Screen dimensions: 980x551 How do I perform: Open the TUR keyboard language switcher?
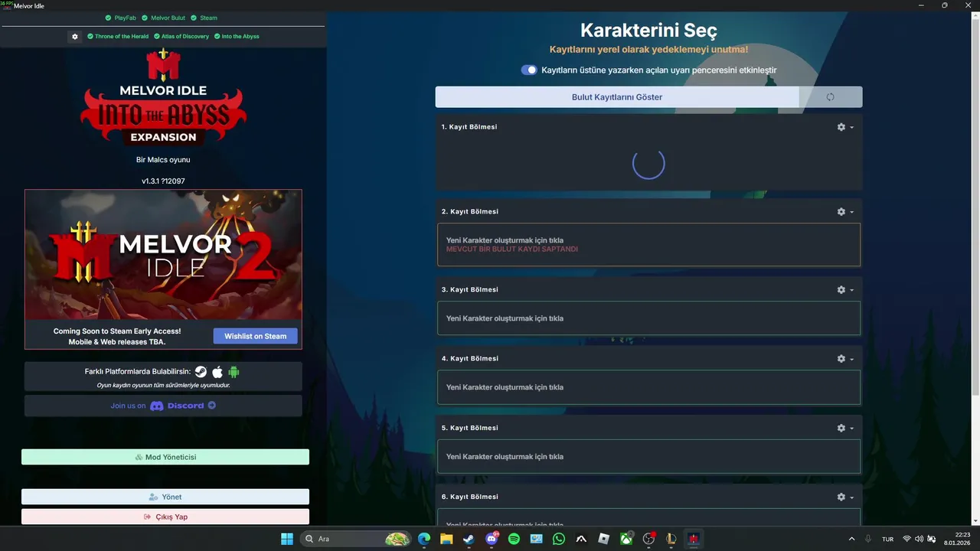coord(887,539)
